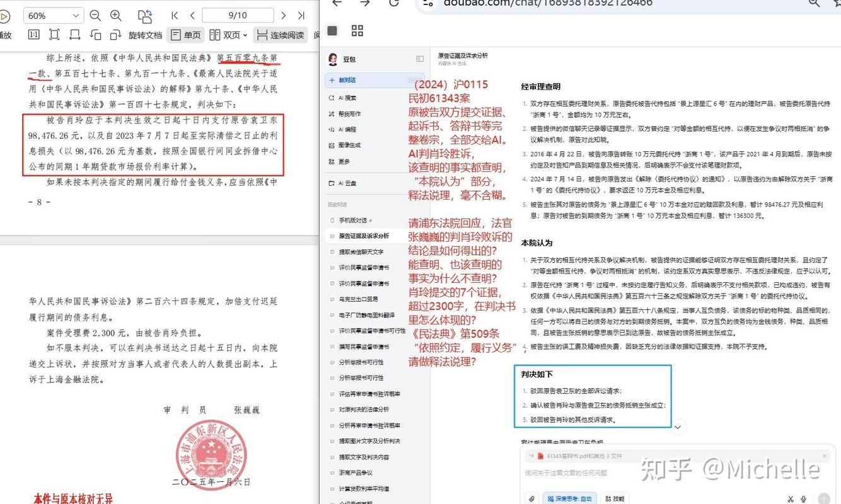
Task: Select 单页 single page view
Action: tap(186, 35)
